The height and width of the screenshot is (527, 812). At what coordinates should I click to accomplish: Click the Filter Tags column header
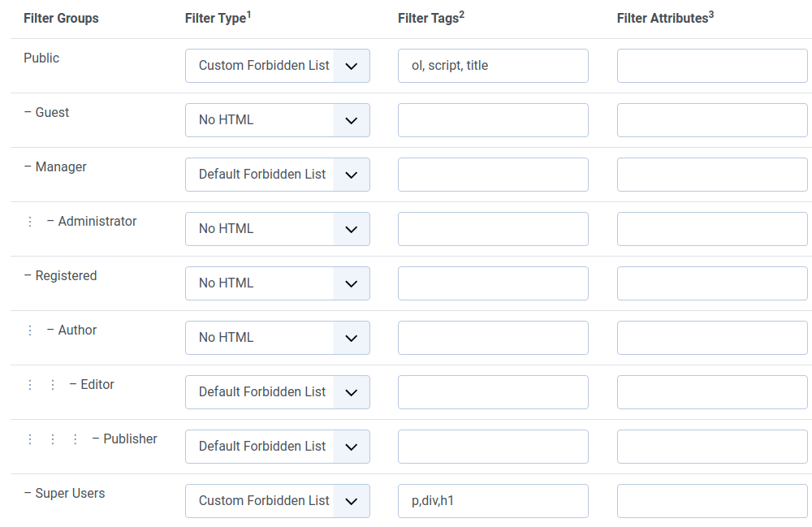pyautogui.click(x=430, y=18)
